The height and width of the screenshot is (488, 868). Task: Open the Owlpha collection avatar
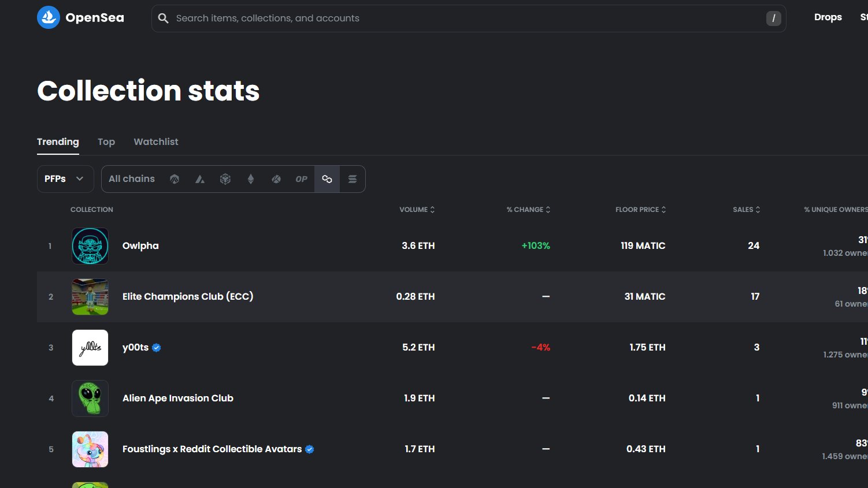click(90, 246)
